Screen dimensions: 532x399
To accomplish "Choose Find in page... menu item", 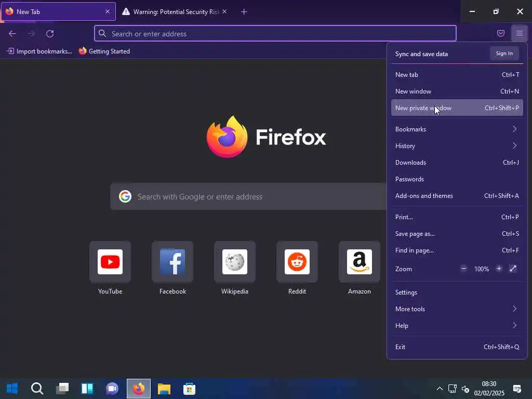I will click(457, 250).
